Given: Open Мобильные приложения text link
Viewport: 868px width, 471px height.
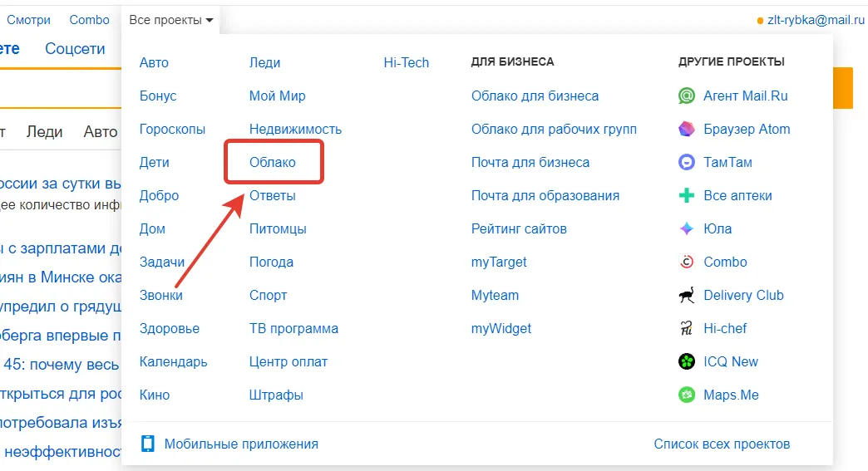Looking at the screenshot, I should 241,444.
